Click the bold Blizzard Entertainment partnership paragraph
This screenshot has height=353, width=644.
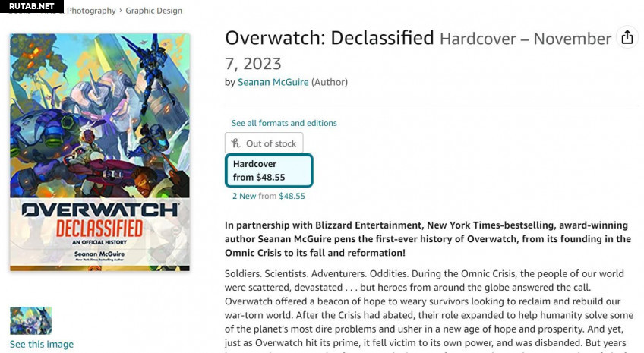pyautogui.click(x=428, y=238)
